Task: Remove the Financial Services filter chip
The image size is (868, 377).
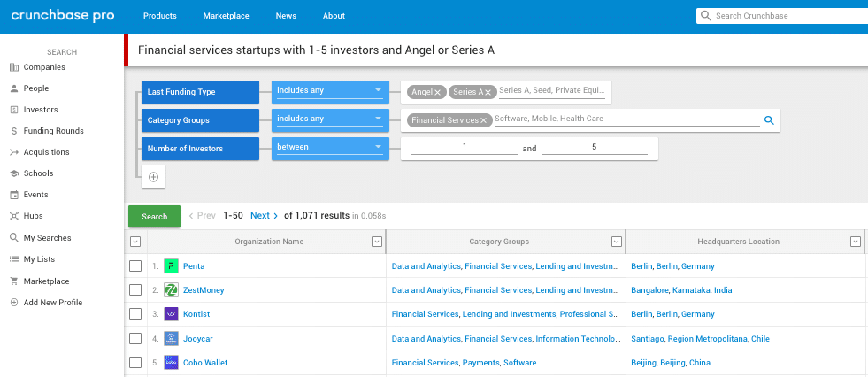Action: point(483,120)
